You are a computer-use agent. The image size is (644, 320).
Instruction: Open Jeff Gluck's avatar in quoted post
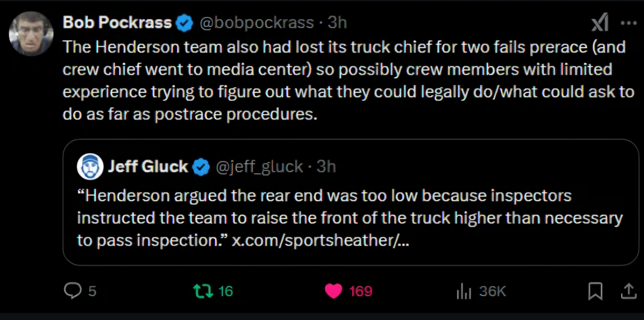coord(90,167)
